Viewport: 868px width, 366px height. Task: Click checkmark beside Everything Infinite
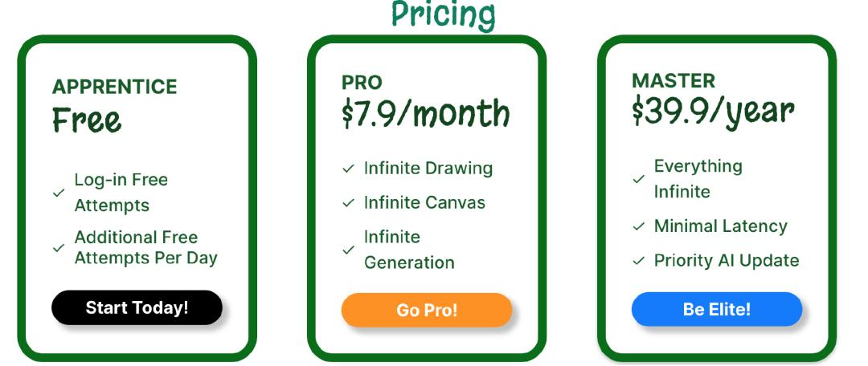point(639,179)
